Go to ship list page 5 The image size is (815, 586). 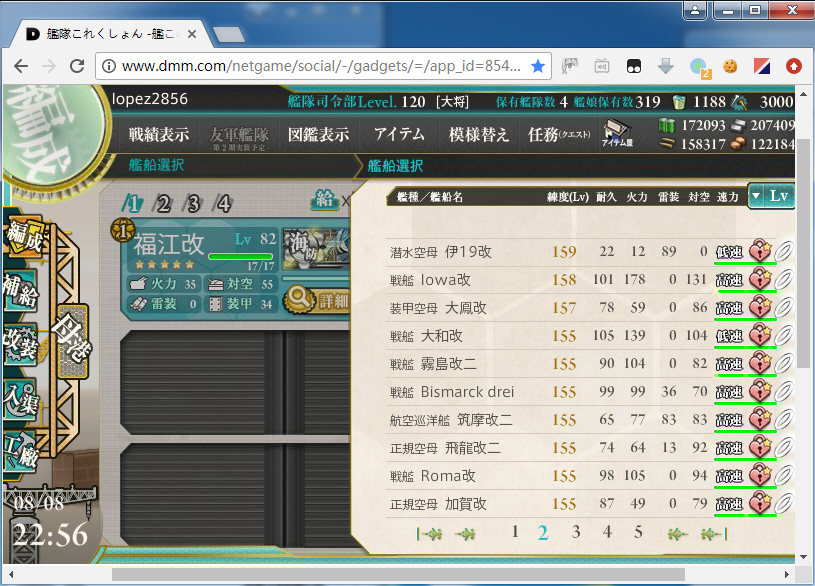pos(638,532)
